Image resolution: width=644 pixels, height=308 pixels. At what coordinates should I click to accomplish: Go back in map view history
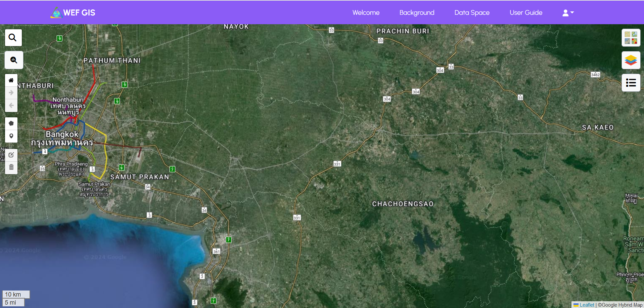[11, 106]
